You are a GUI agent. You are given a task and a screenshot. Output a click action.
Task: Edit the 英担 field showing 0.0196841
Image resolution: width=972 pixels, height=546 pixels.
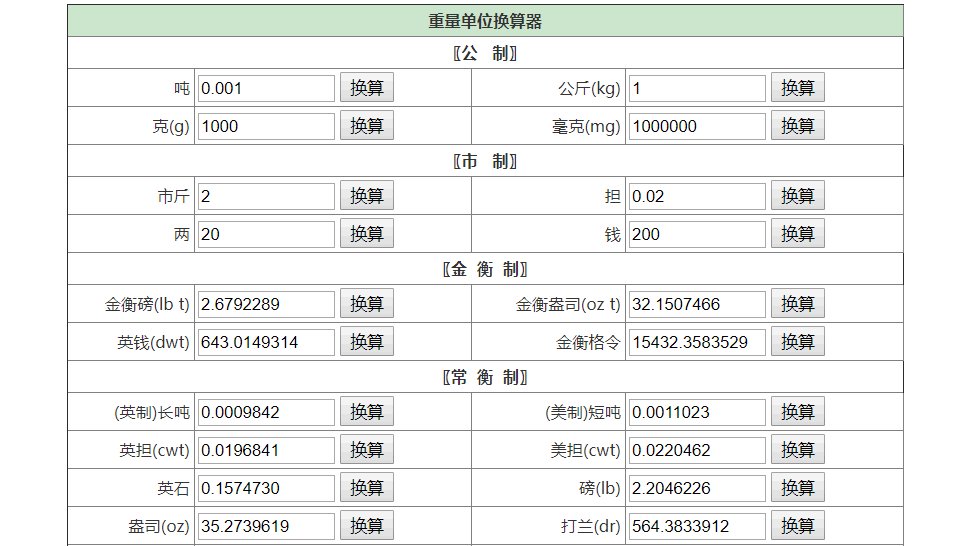266,449
